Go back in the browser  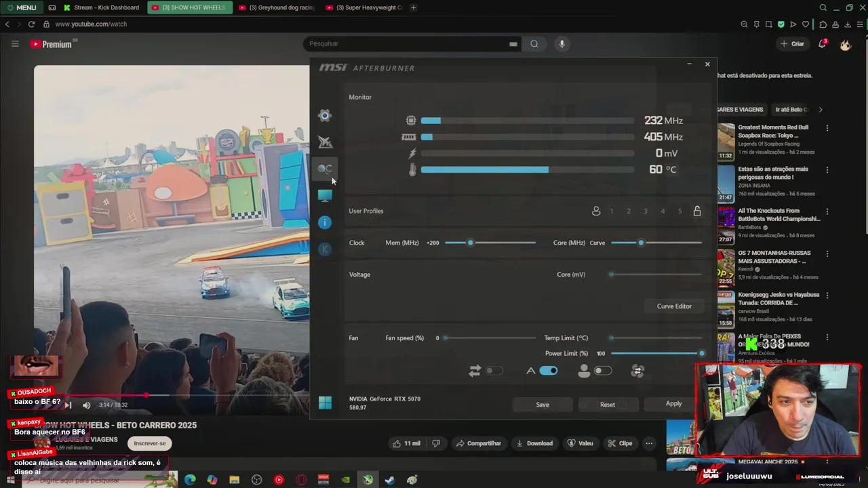tap(7, 24)
